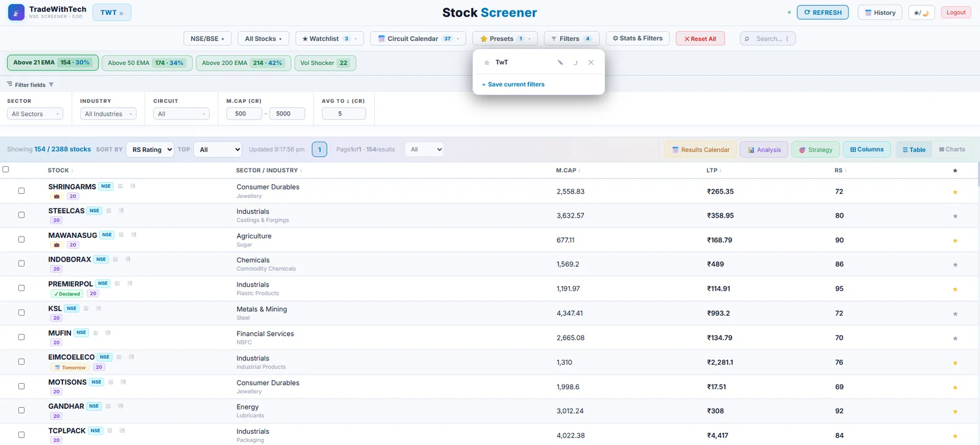Open the All Stocks dropdown

pos(263,39)
